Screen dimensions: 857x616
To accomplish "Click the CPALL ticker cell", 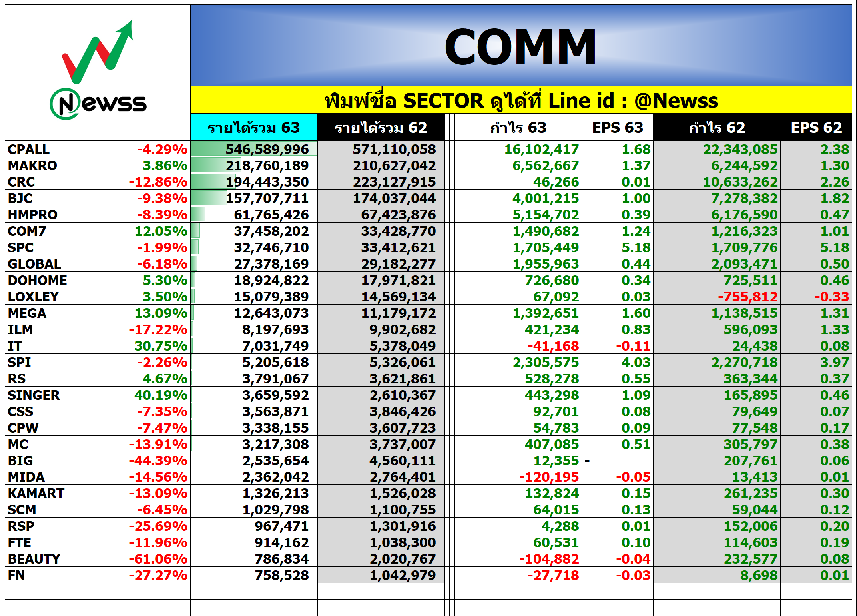I will (x=54, y=149).
